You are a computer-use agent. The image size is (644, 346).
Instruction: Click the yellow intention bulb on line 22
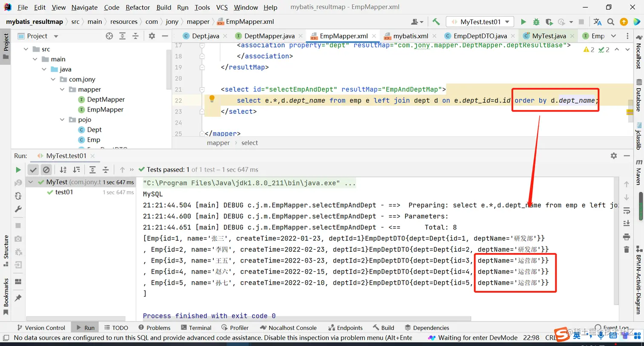click(212, 99)
